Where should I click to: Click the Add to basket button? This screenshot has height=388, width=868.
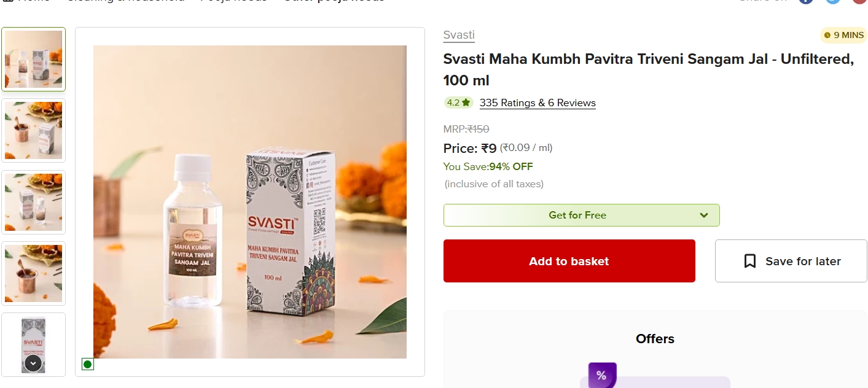(x=569, y=260)
